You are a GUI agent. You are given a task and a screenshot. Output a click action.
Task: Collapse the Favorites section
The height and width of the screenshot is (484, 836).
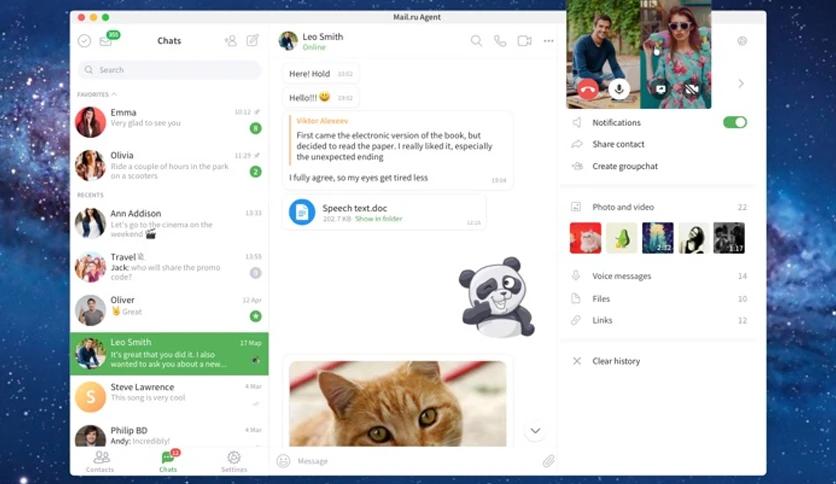[97, 94]
